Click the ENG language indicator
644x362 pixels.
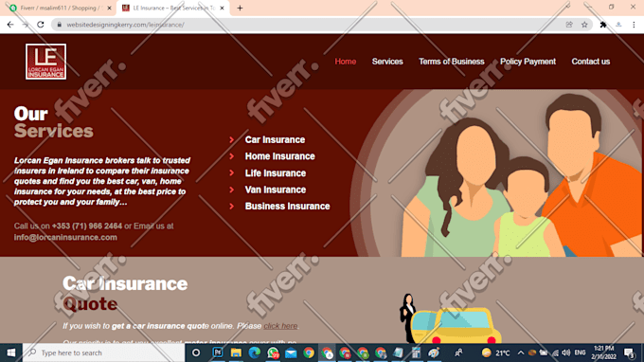(580, 353)
